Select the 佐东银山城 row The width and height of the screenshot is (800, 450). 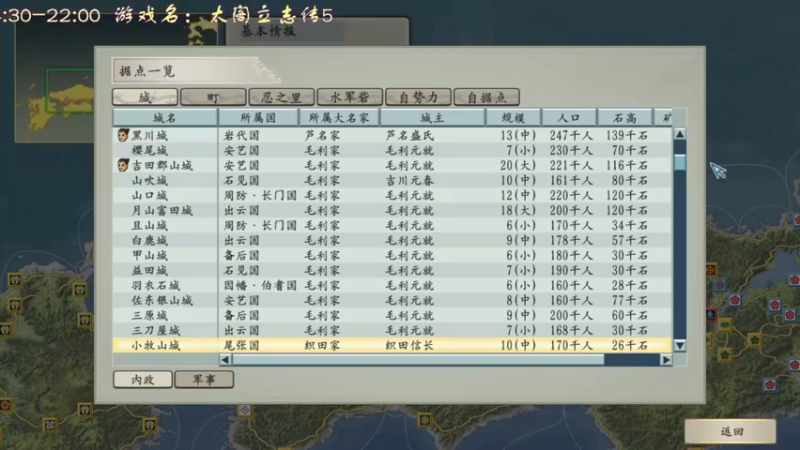point(392,300)
